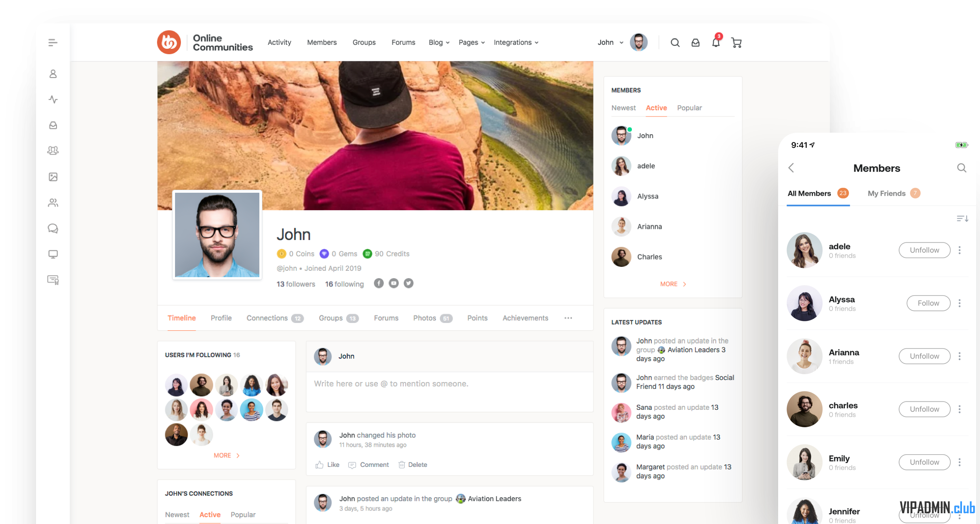The height and width of the screenshot is (524, 980).
Task: Open messages inbox icon in header
Action: coord(695,43)
